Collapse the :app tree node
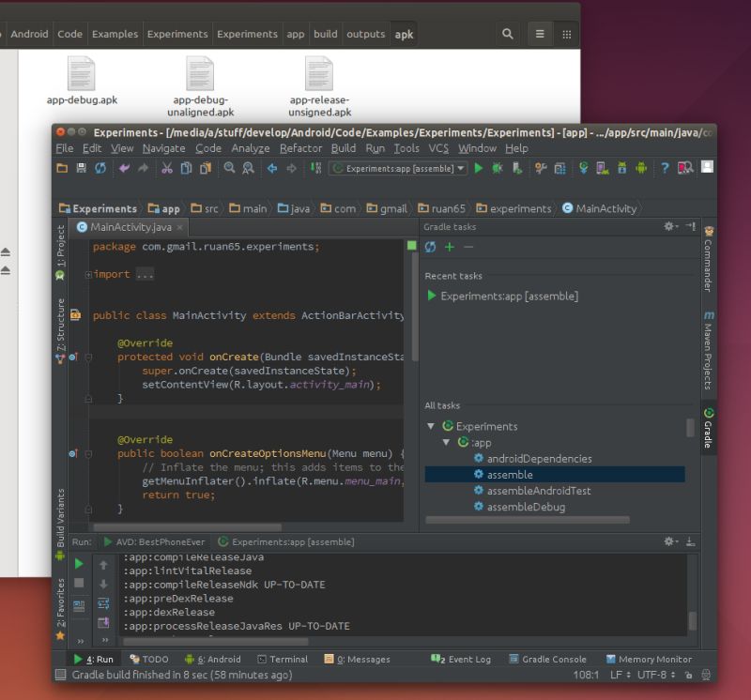The image size is (751, 700). pyautogui.click(x=447, y=442)
